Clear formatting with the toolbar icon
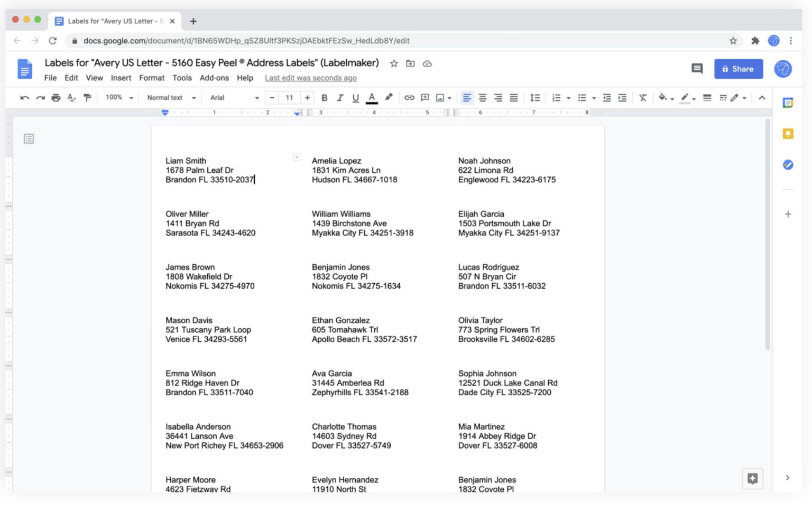812x511 pixels. pos(643,98)
